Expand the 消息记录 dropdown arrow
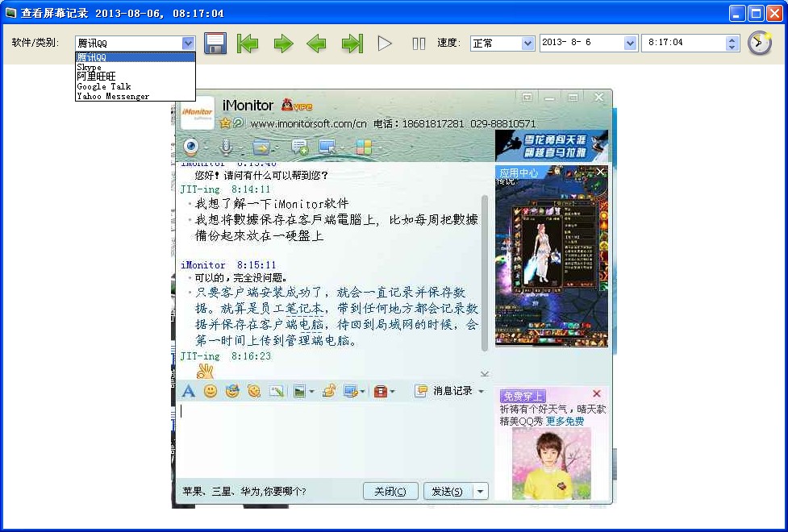This screenshot has width=788, height=532. pyautogui.click(x=481, y=391)
